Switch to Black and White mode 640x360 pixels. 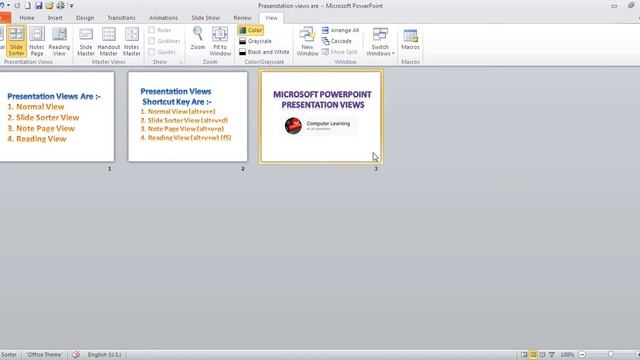[x=264, y=52]
